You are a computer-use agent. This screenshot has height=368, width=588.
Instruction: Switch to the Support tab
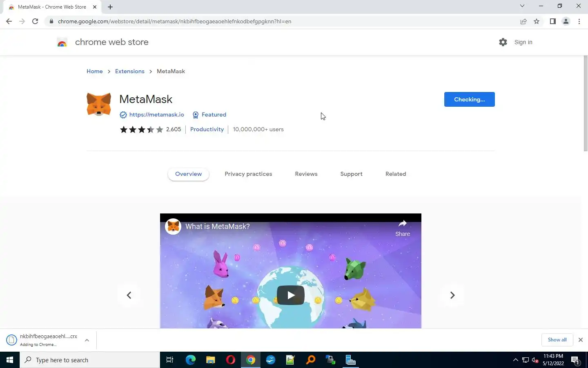pyautogui.click(x=351, y=174)
